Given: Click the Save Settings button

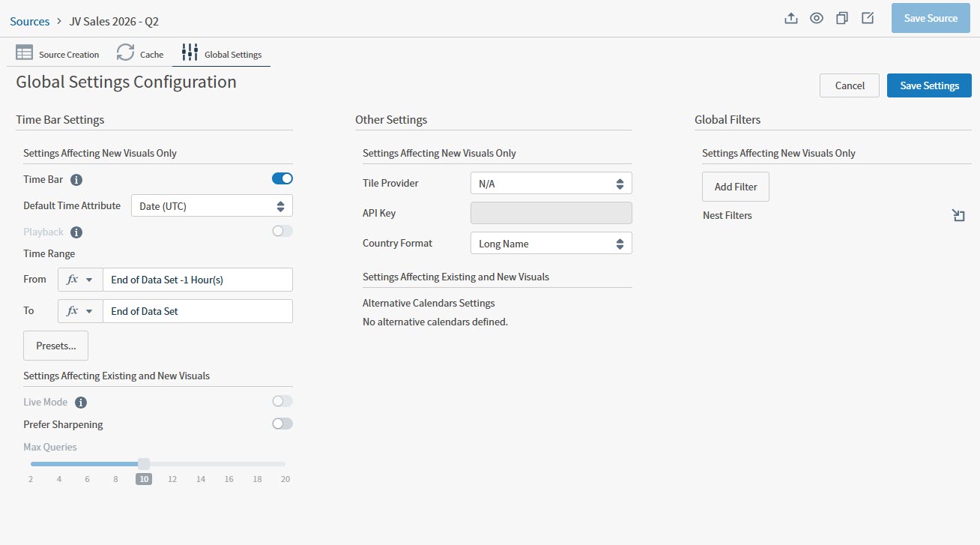Looking at the screenshot, I should tap(929, 85).
